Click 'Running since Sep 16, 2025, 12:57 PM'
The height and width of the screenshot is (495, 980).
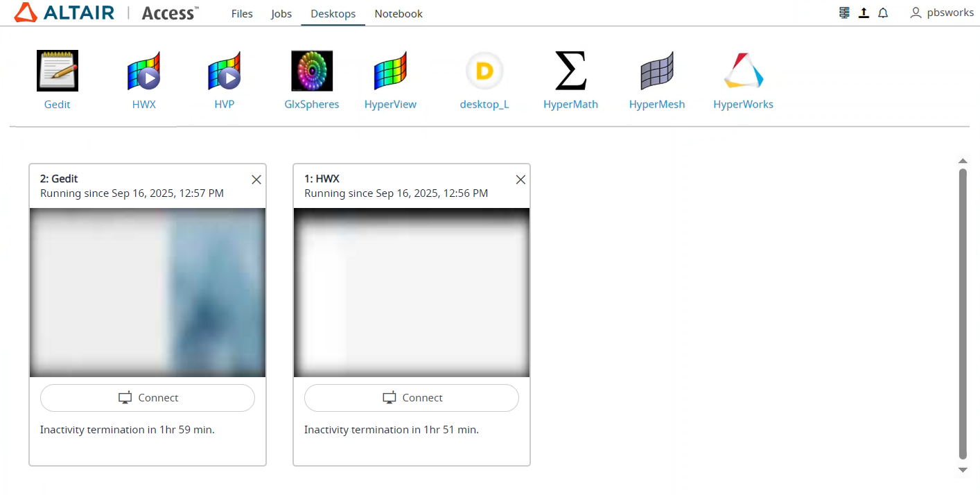(132, 193)
